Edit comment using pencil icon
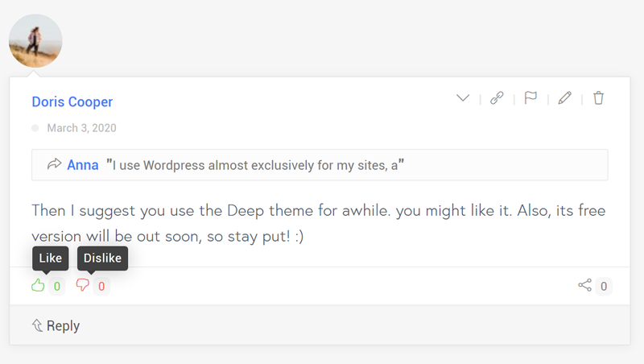 click(565, 97)
